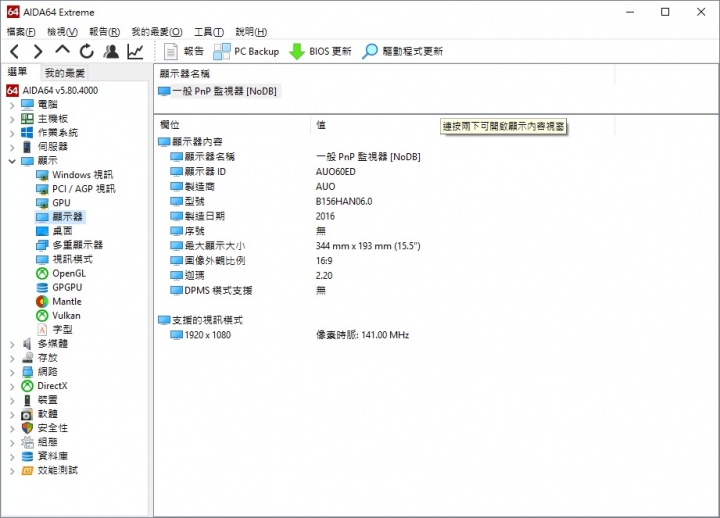This screenshot has height=518, width=720.
Task: Select PCI / AGP 視訊 in the tree
Action: 84,189
